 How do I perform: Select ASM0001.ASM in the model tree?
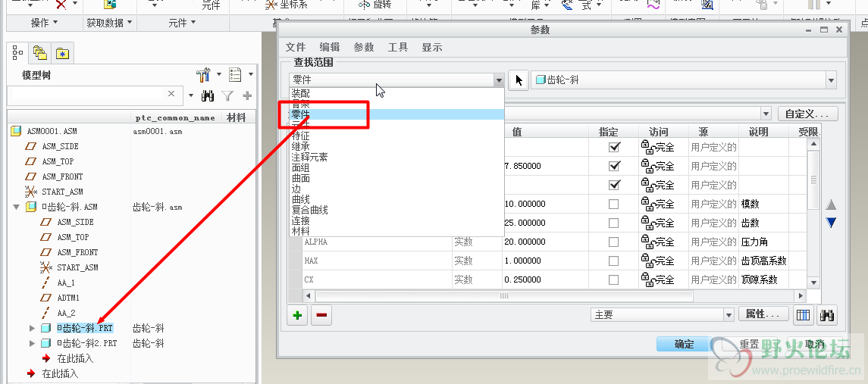click(52, 132)
